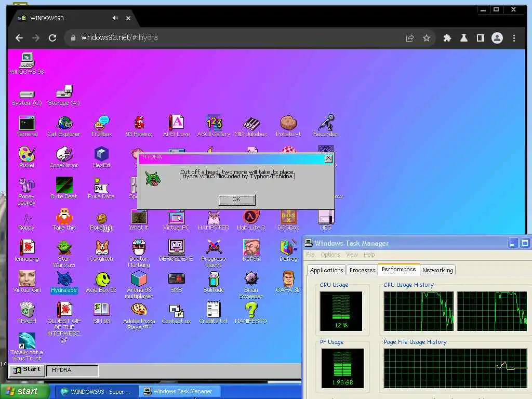Image resolution: width=532 pixels, height=399 pixels.
Task: Open the Defrag icon
Action: pos(288,250)
